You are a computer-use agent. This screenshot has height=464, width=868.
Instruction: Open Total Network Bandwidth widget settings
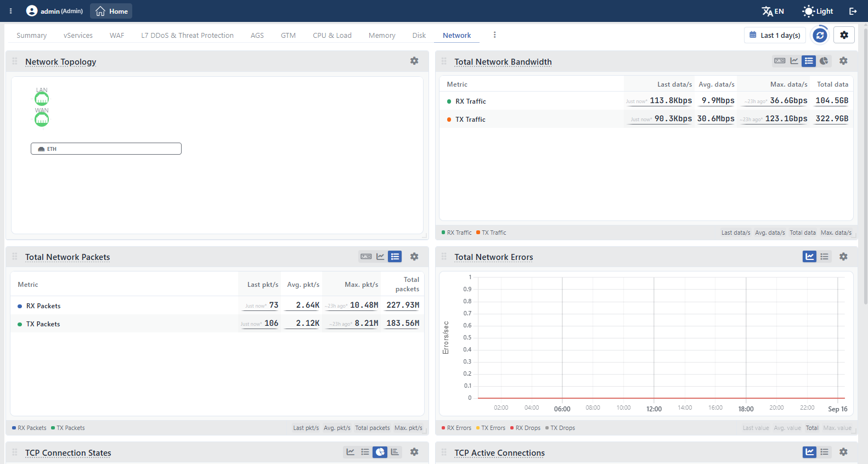[x=843, y=61]
